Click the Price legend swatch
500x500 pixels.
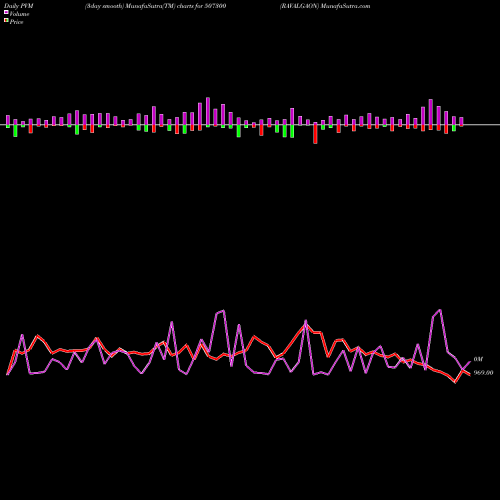pyautogui.click(x=6, y=20)
